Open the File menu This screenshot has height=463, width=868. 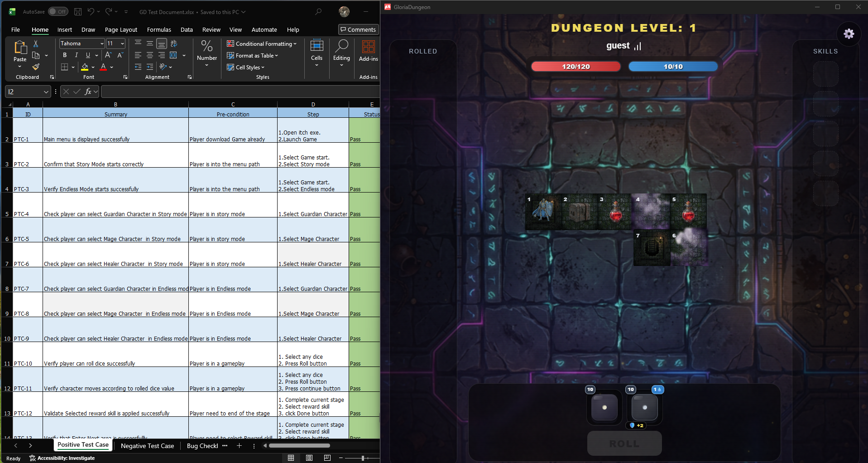pyautogui.click(x=15, y=30)
